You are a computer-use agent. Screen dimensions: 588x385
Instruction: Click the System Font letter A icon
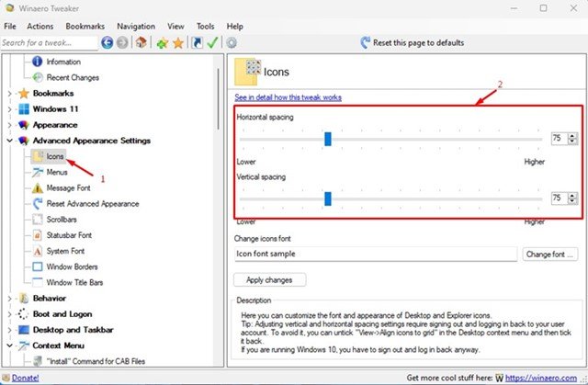click(38, 251)
